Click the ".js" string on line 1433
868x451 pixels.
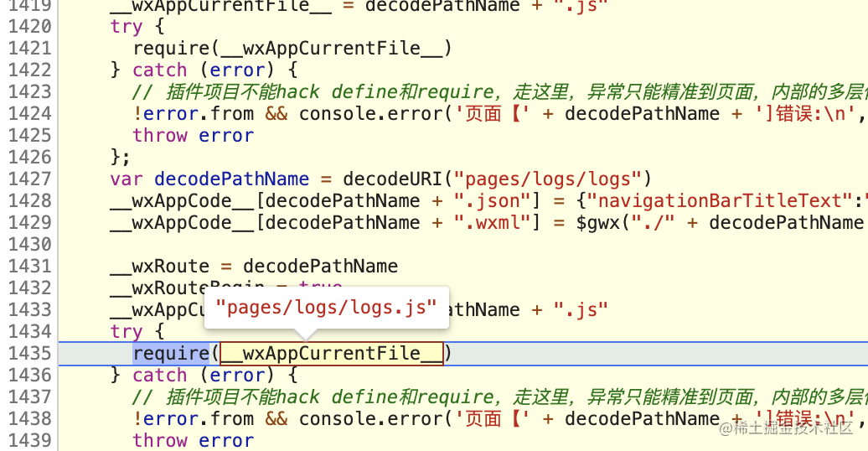click(580, 309)
